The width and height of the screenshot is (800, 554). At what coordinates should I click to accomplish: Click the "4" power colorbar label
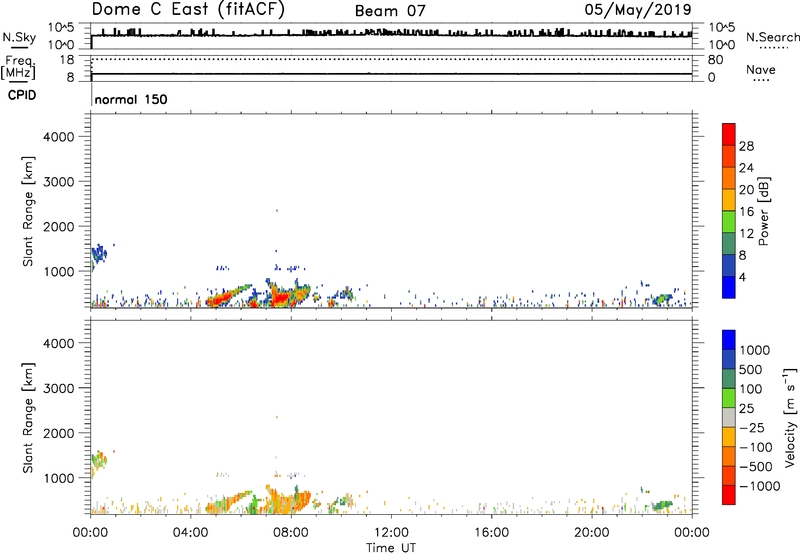click(x=742, y=277)
